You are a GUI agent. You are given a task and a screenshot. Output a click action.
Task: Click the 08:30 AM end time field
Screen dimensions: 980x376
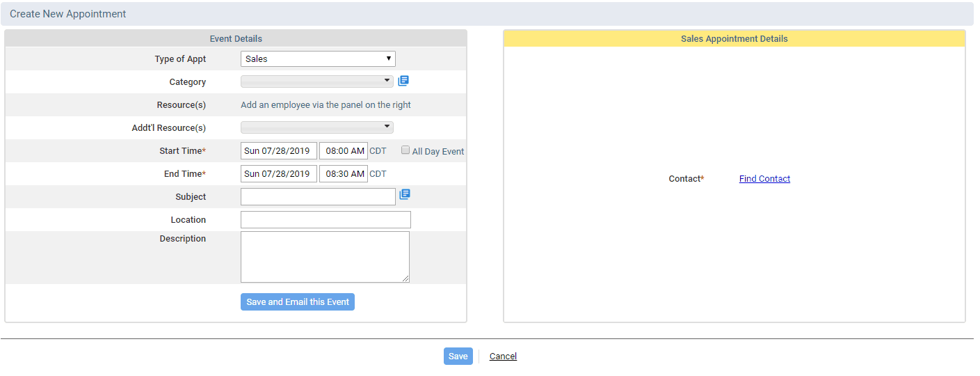[x=344, y=174]
